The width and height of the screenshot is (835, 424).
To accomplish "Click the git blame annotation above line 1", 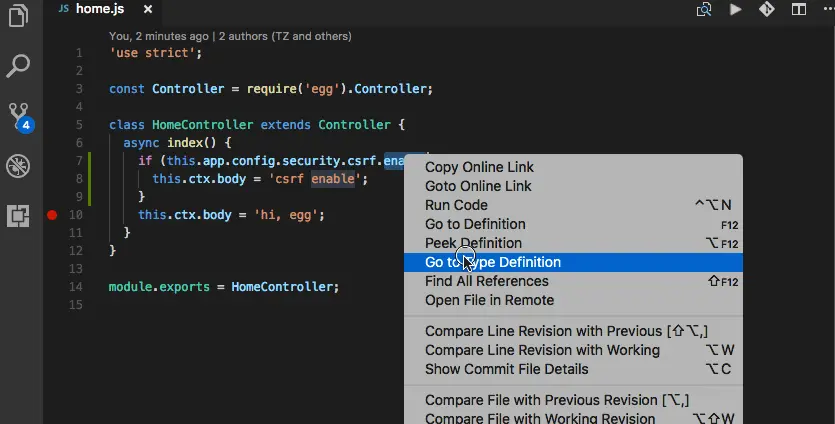I will click(x=230, y=36).
